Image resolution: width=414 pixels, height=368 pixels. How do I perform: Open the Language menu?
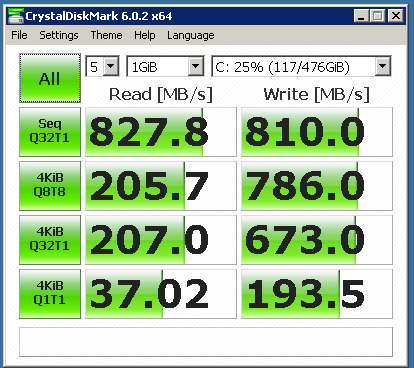191,35
